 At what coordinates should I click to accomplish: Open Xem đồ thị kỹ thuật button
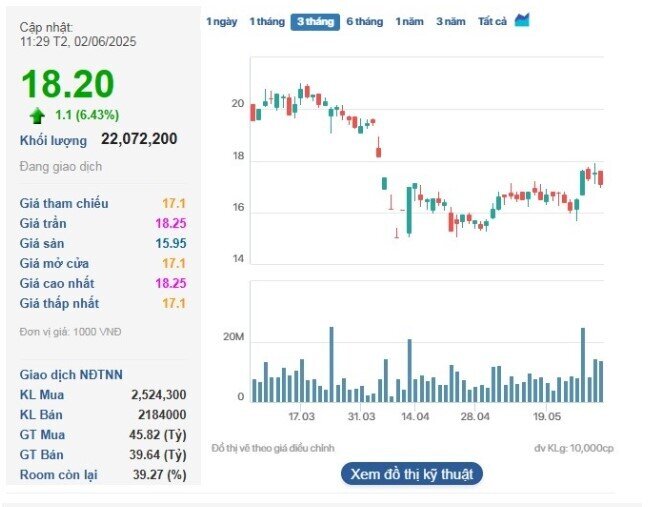click(x=412, y=474)
